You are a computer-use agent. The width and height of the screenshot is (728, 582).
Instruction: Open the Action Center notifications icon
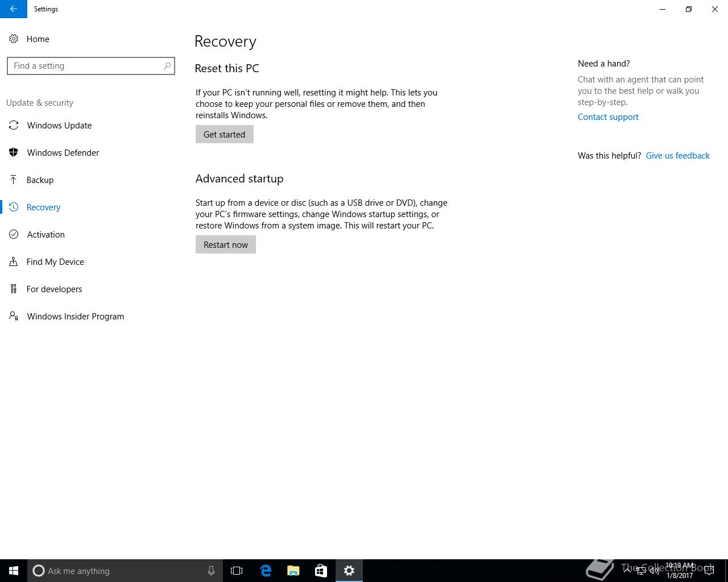click(709, 571)
